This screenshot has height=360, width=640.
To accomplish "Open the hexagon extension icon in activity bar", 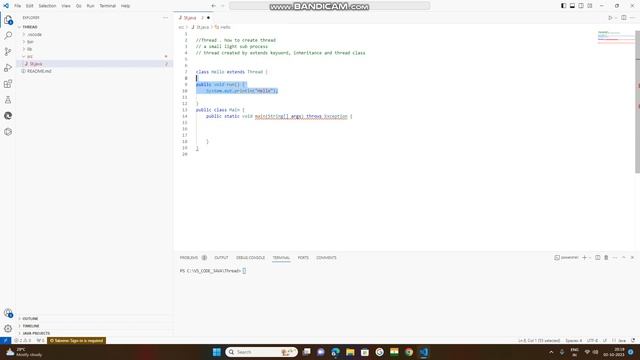I will click(8, 132).
